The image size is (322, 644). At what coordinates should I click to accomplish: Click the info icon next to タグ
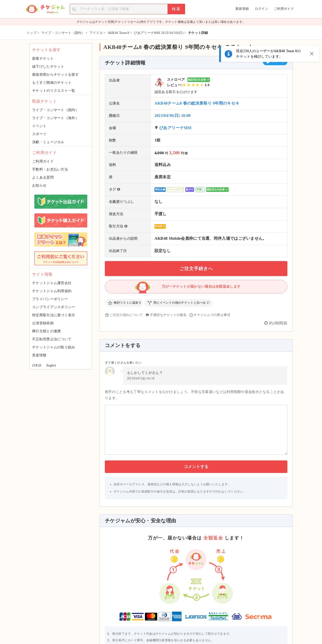point(119,189)
